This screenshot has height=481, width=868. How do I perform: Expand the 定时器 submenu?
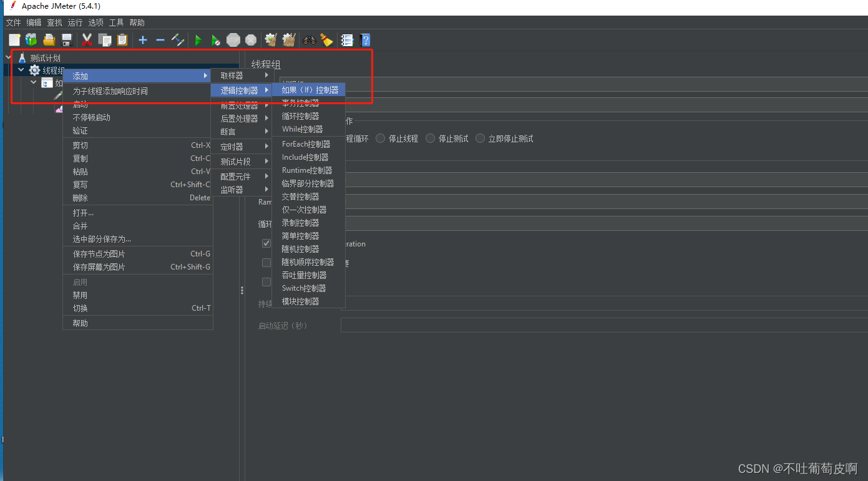click(242, 147)
